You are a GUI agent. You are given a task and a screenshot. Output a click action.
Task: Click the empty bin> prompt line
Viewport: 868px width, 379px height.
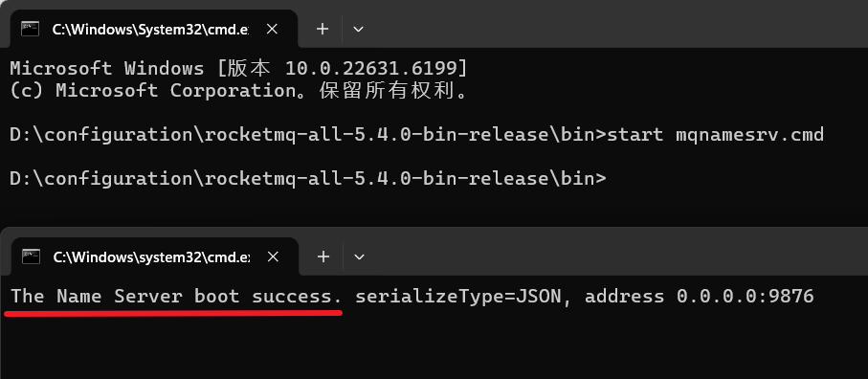[308, 179]
